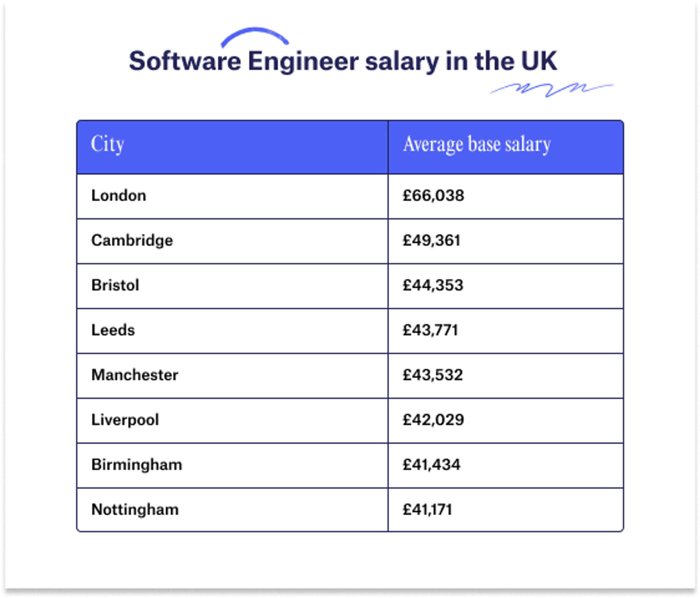
Task: Click the £49,361 salary value
Action: 431,241
